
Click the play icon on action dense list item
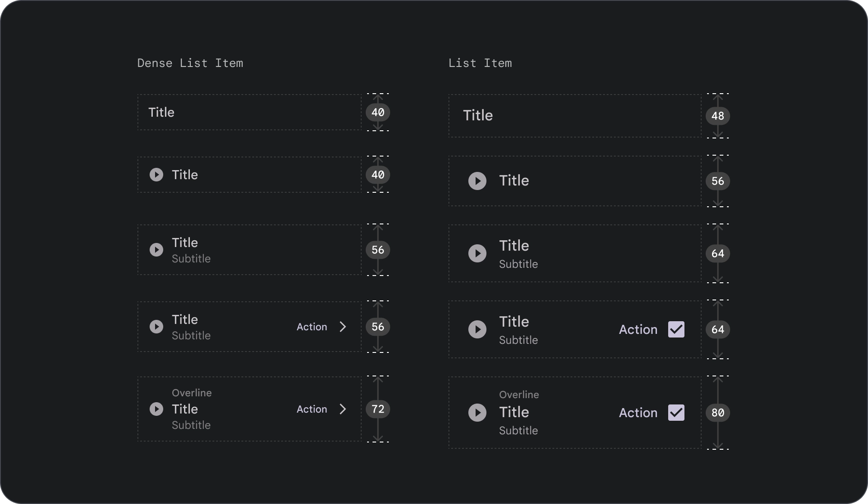point(156,326)
